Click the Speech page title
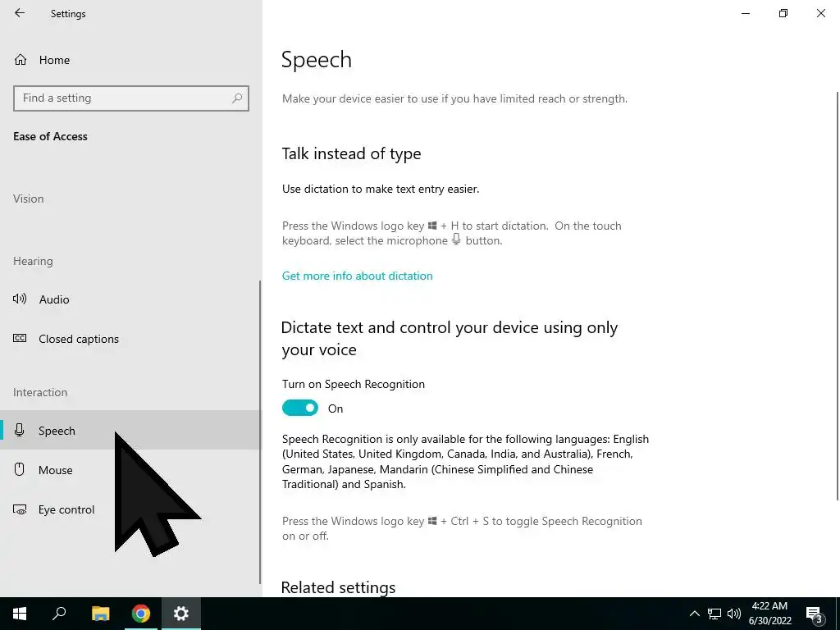The height and width of the screenshot is (630, 840). pyautogui.click(x=317, y=60)
